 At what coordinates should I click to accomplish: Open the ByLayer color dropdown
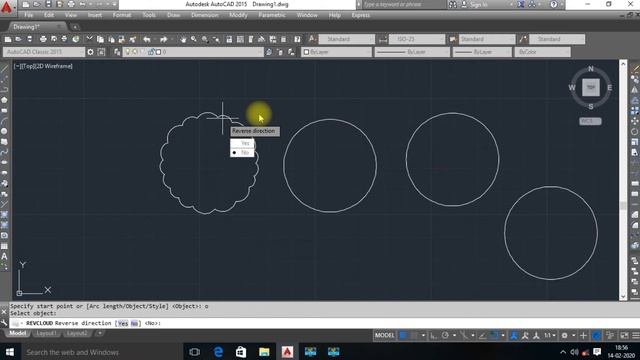click(337, 52)
